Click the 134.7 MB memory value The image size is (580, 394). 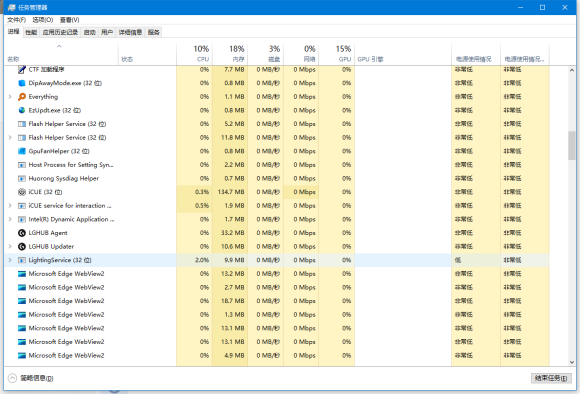[x=231, y=192]
